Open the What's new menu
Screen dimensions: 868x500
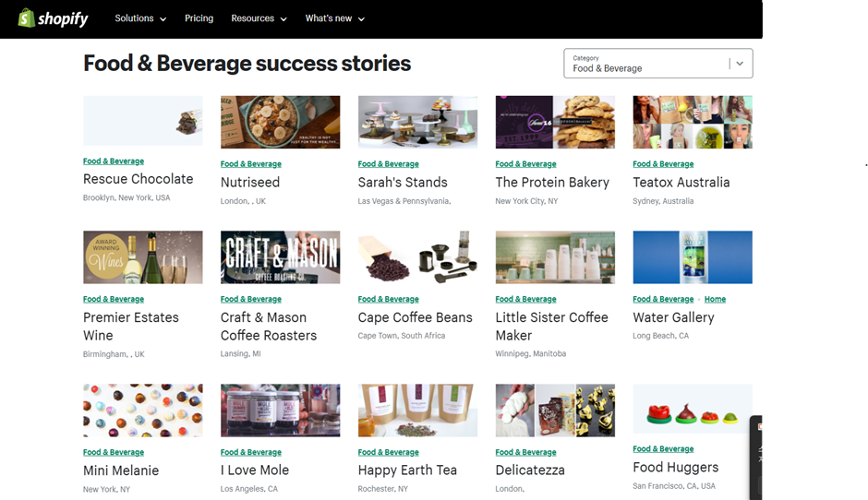click(334, 18)
